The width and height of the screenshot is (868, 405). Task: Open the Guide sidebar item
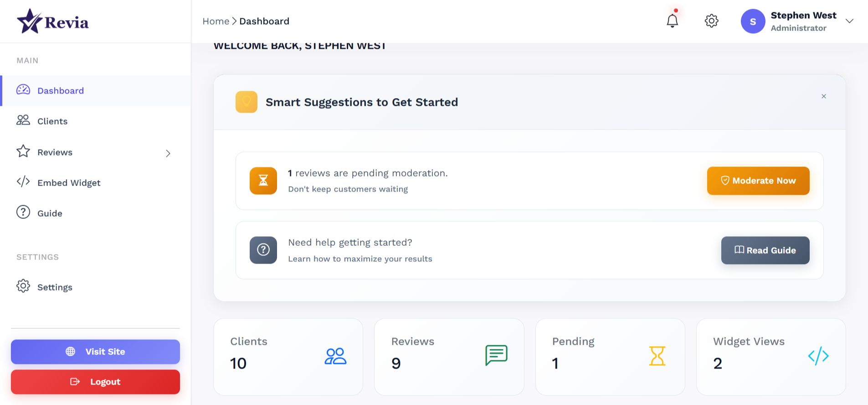click(x=50, y=213)
